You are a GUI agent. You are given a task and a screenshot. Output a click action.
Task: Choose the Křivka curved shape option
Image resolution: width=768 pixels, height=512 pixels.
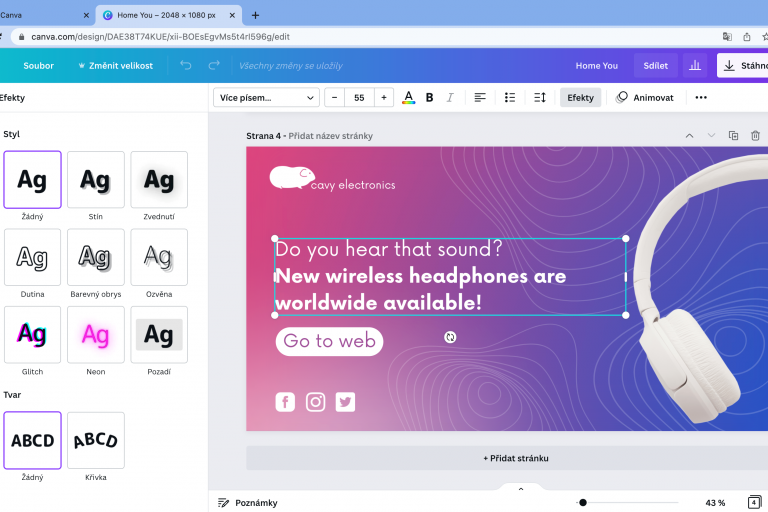point(96,440)
